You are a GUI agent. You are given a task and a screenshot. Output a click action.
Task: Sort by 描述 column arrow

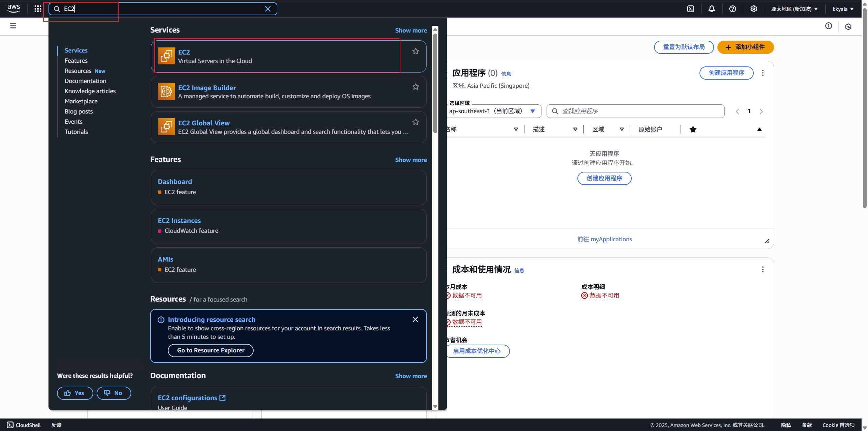point(575,129)
